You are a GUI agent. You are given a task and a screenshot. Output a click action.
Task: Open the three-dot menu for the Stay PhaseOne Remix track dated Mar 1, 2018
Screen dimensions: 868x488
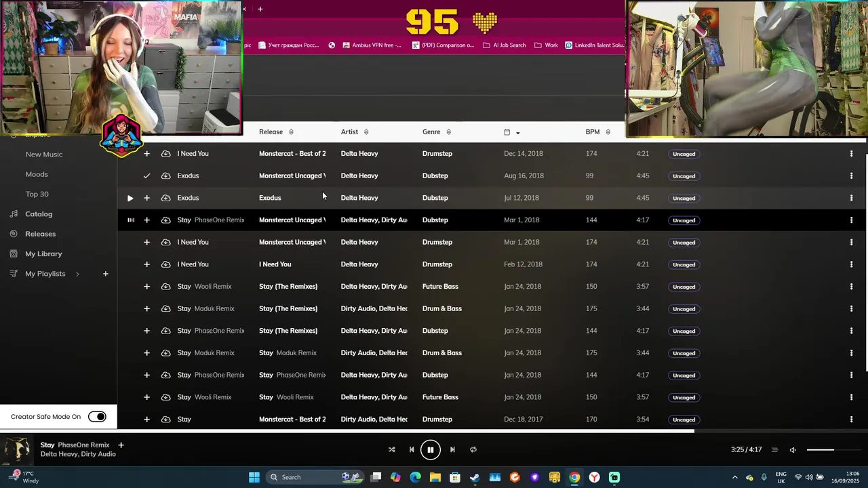coord(851,220)
